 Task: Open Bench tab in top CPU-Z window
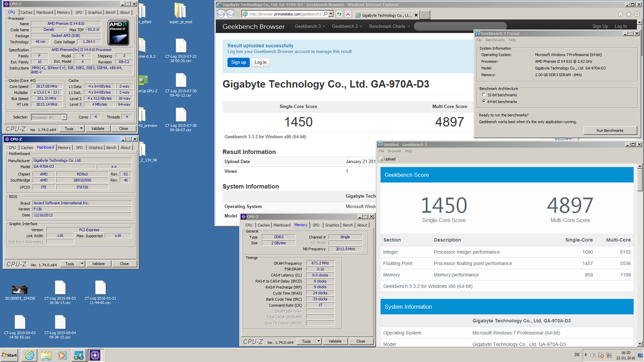point(110,12)
